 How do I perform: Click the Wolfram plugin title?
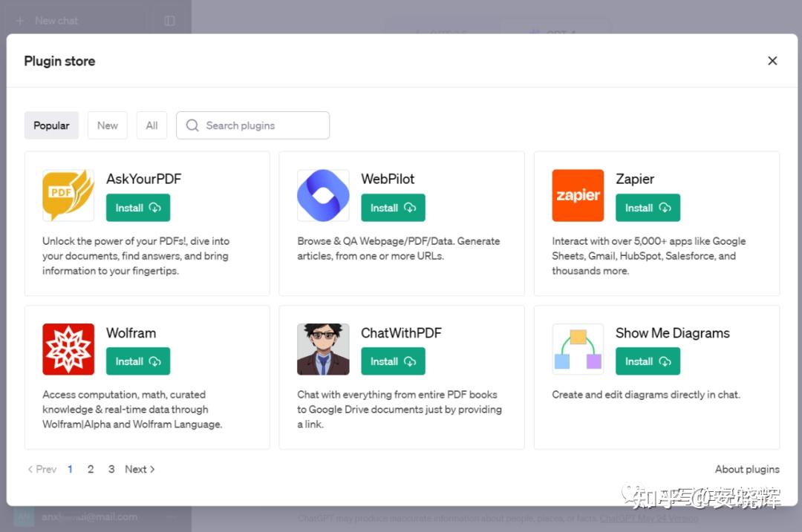pyautogui.click(x=131, y=333)
